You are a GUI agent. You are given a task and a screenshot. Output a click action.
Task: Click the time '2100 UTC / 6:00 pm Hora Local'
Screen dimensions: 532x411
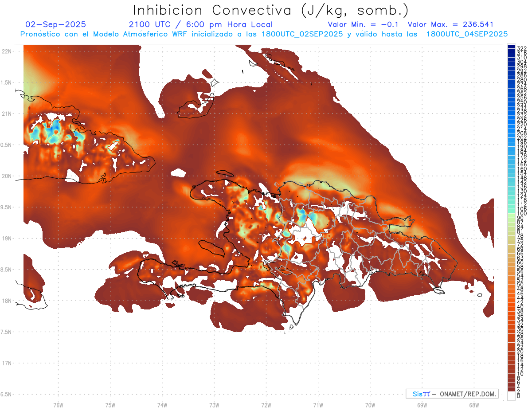(200, 24)
